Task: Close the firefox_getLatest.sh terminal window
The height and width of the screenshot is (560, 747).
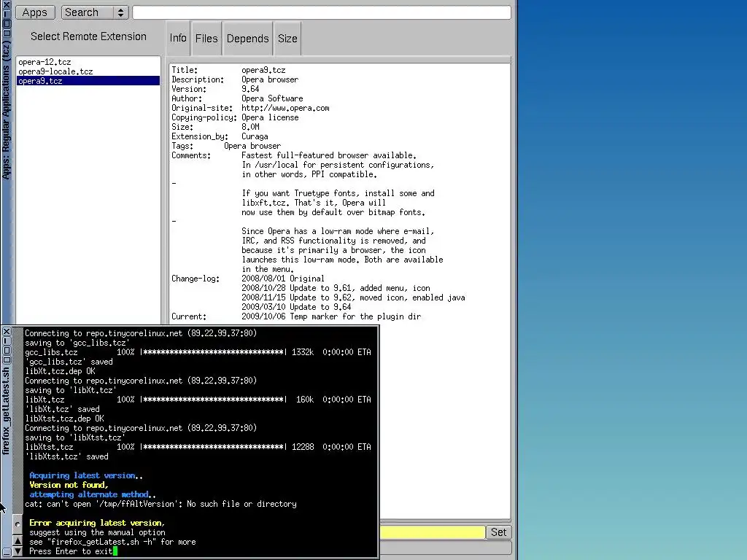Action: click(x=6, y=332)
